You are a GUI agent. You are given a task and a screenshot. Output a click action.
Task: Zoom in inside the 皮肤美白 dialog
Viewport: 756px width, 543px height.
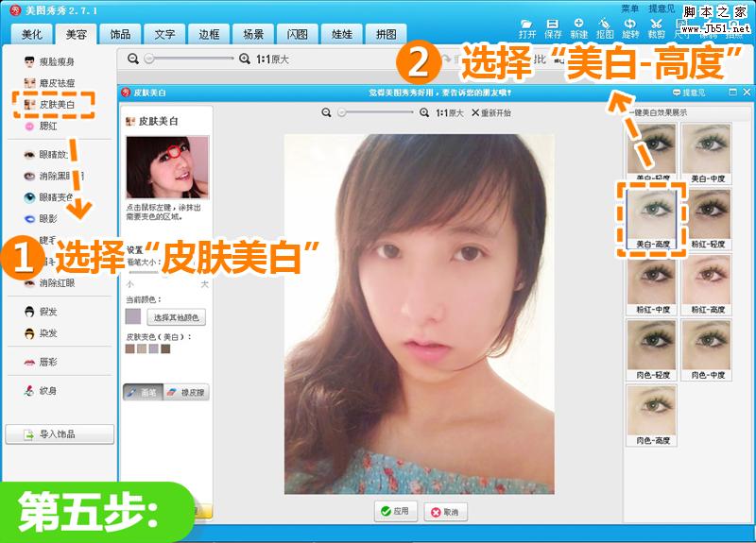point(424,112)
